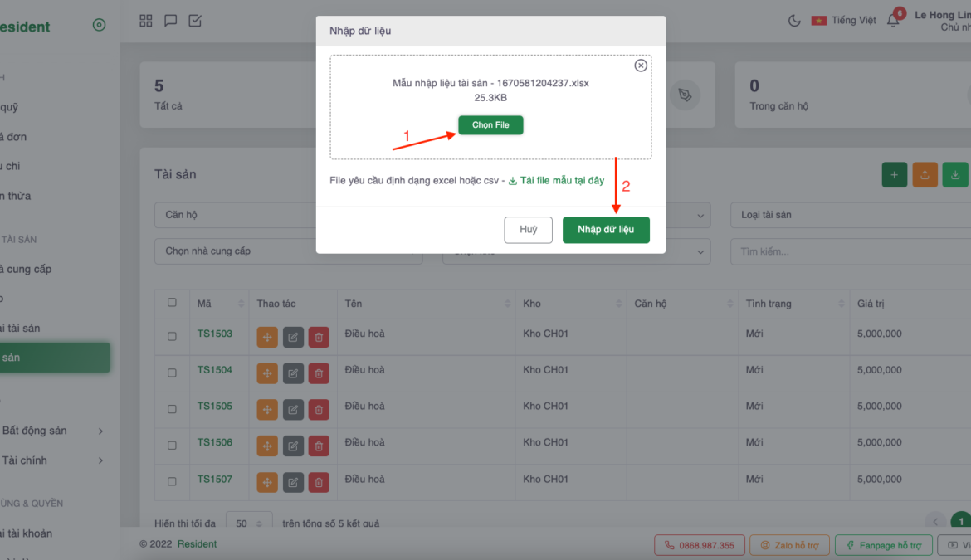This screenshot has height=560, width=971.
Task: Open the chat message icon in header
Action: point(171,21)
